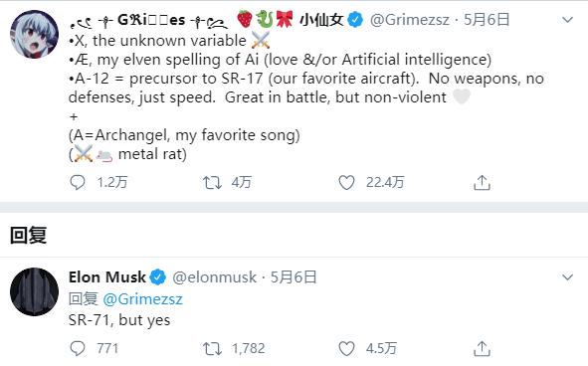Viewport: 588px width, 366px height.
Task: Expand the options chevron on Elon Musk's reply
Action: click(568, 277)
